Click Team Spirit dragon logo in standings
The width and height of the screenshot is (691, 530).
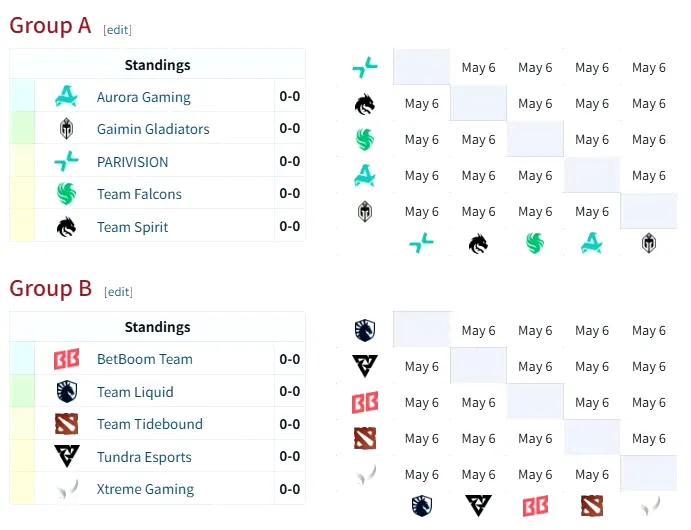tap(67, 227)
